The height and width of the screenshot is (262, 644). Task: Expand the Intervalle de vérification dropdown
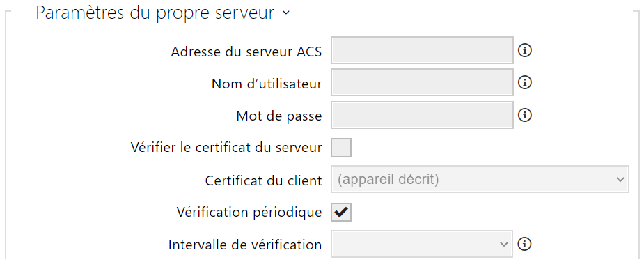pyautogui.click(x=422, y=244)
